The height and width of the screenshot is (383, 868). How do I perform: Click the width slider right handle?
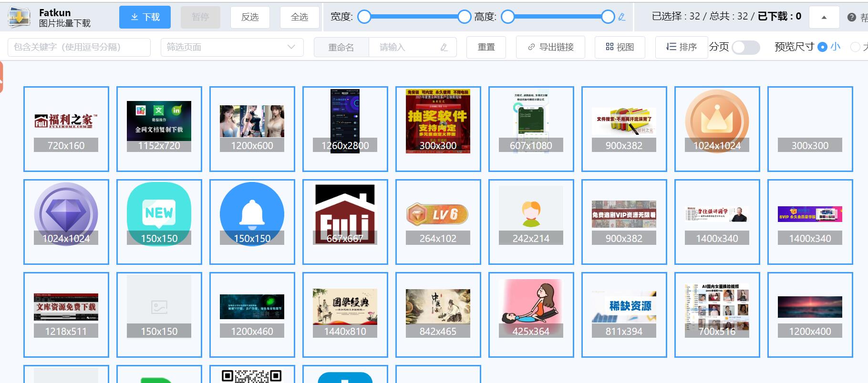click(x=465, y=17)
